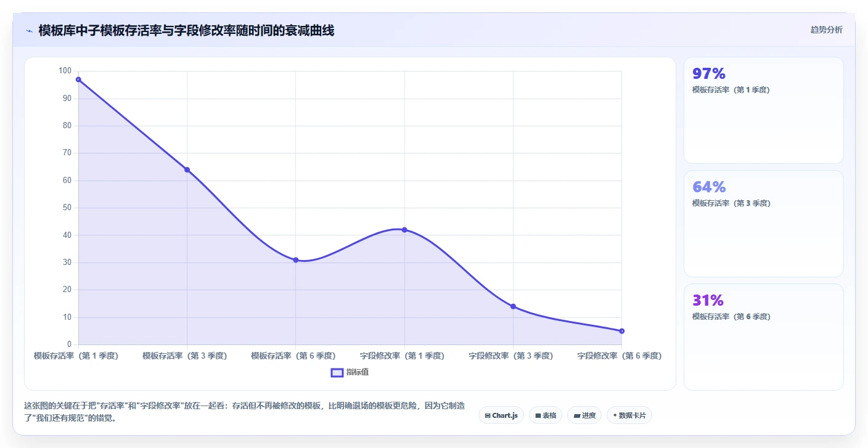Viewport: 868px width, 448px height.
Task: Click the x-axis label 字段修改率（第 6 季度）
Action: click(619, 356)
